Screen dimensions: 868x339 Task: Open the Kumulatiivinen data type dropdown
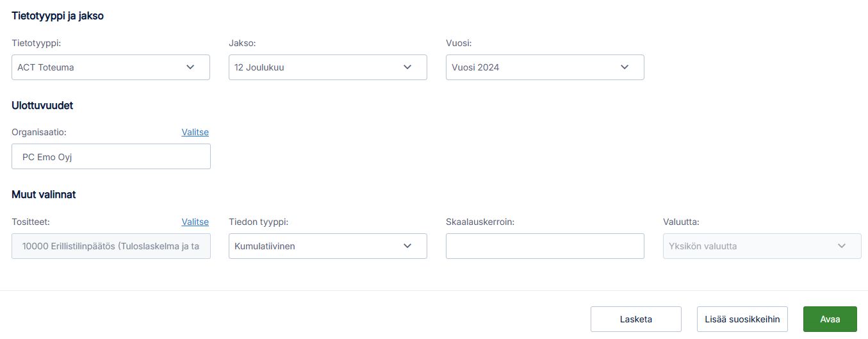pos(328,246)
